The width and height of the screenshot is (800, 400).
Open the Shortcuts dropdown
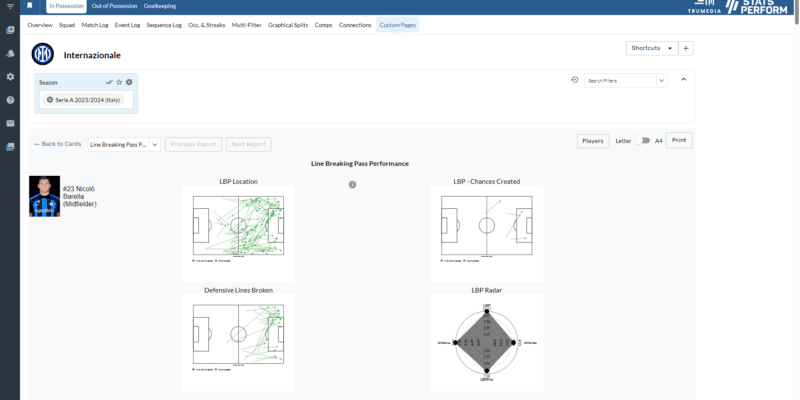(651, 48)
